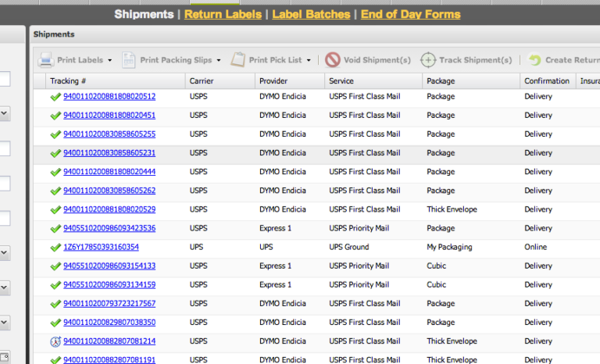Click the Print Labels printer icon

46,60
